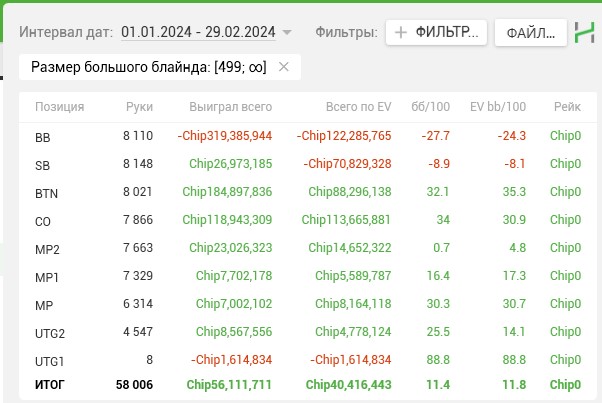Sort by Позиция column header
602x403 pixels.
click(x=60, y=107)
